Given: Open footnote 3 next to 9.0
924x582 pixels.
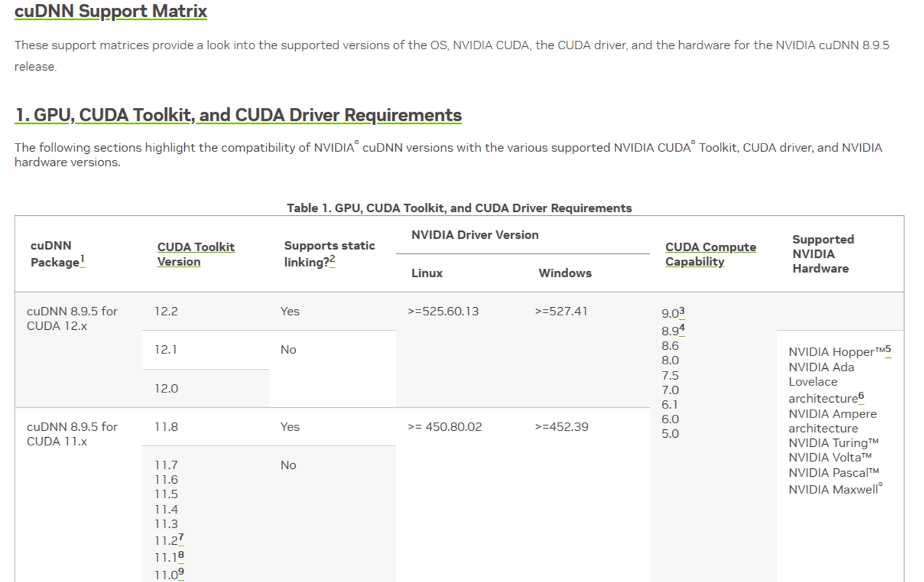Looking at the screenshot, I should (x=682, y=311).
